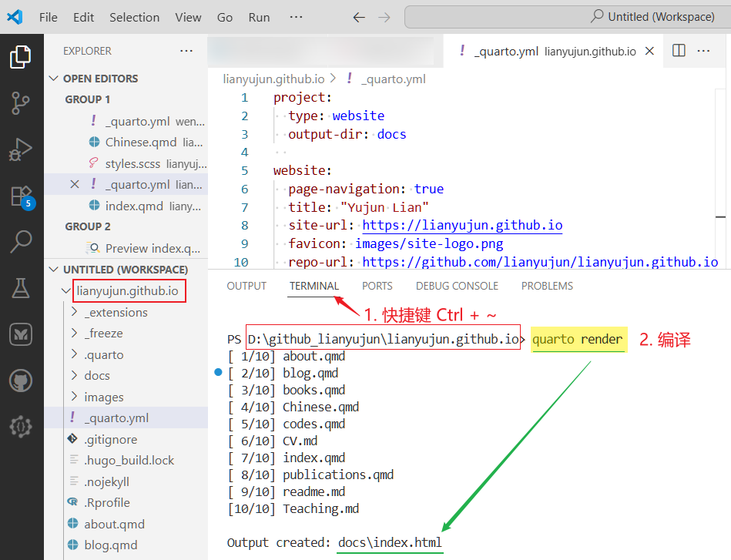Open the Testing flask view

click(21, 287)
